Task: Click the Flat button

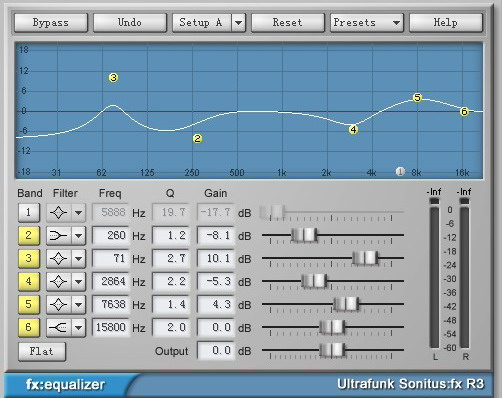Action: (x=42, y=351)
